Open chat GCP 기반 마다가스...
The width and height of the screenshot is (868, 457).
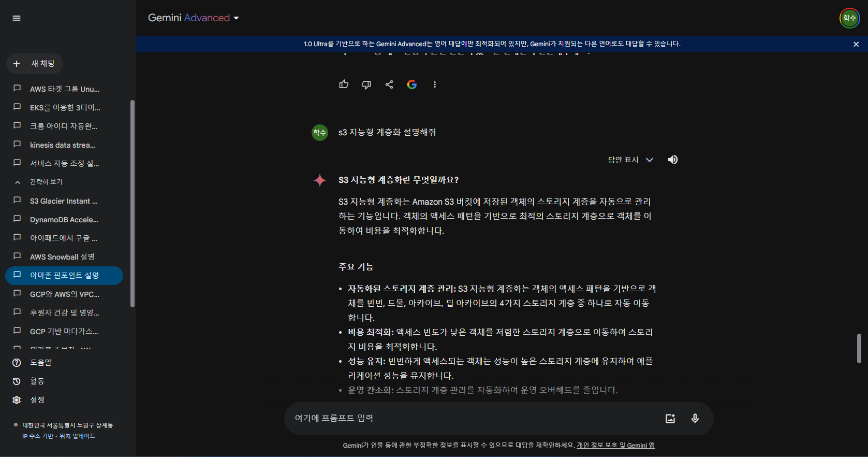click(64, 332)
